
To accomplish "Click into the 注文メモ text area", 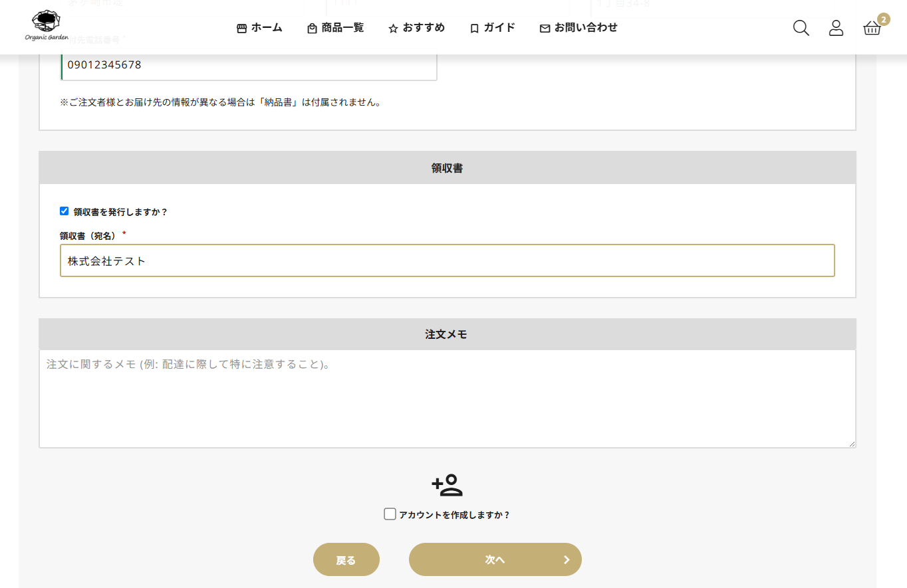I will pos(447,399).
